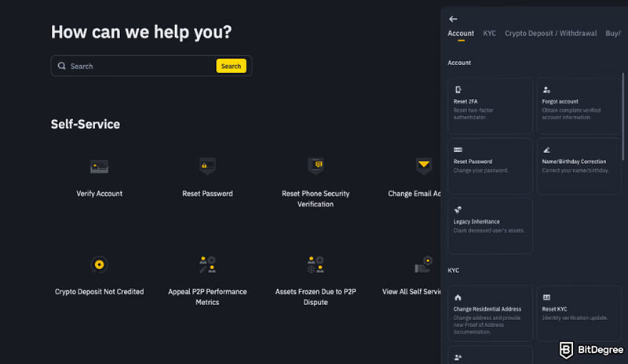This screenshot has width=628, height=364.
Task: Click the Crypto Deposit Not Credited icon
Action: pos(99,264)
